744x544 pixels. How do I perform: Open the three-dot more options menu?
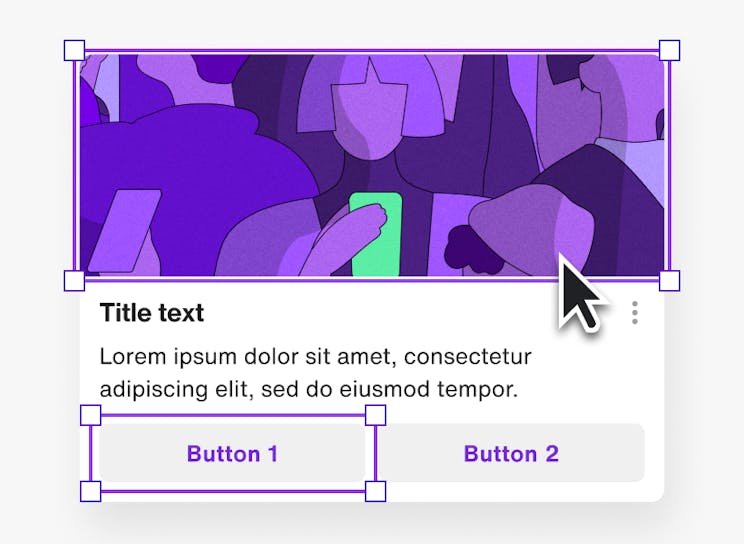point(635,314)
